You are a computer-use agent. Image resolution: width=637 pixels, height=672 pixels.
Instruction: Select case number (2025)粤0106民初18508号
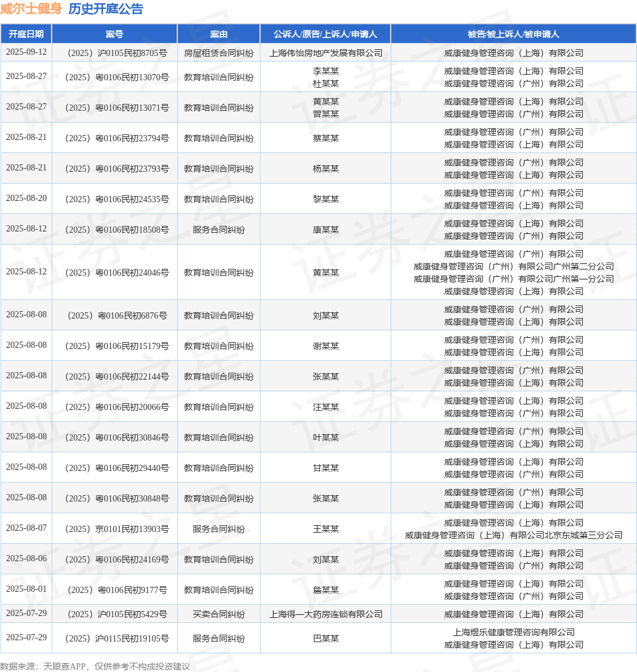coord(117,230)
